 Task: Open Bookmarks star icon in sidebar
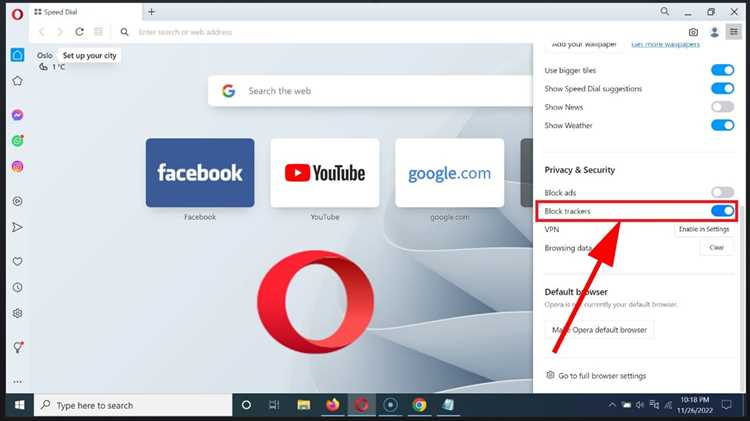coord(17,81)
